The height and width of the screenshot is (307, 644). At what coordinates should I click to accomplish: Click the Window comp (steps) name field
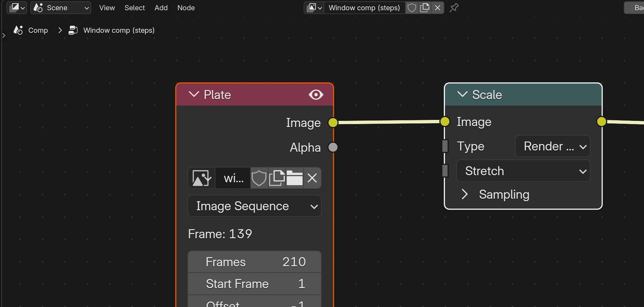pos(364,7)
